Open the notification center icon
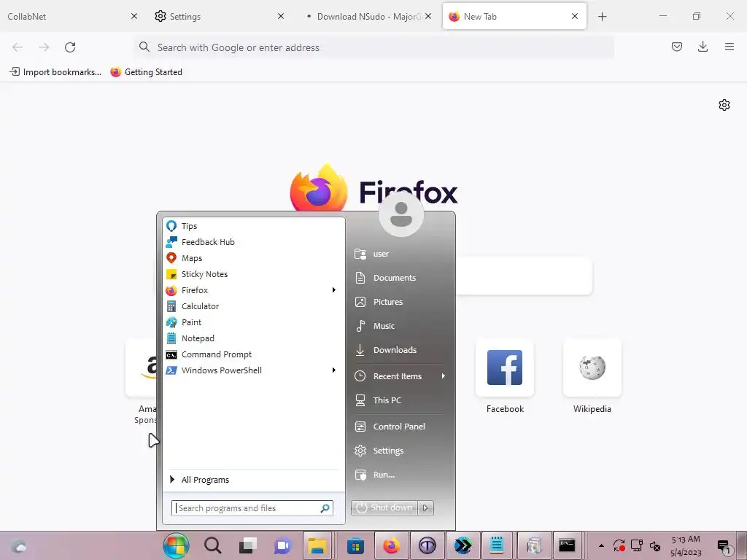Image resolution: width=747 pixels, height=560 pixels. point(724,546)
